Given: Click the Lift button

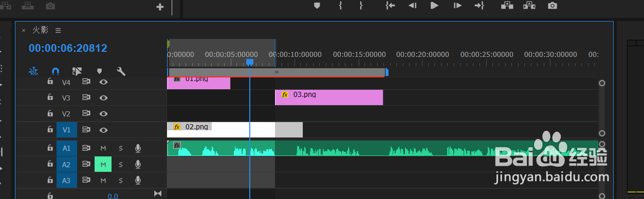Looking at the screenshot, I should tap(507, 6).
